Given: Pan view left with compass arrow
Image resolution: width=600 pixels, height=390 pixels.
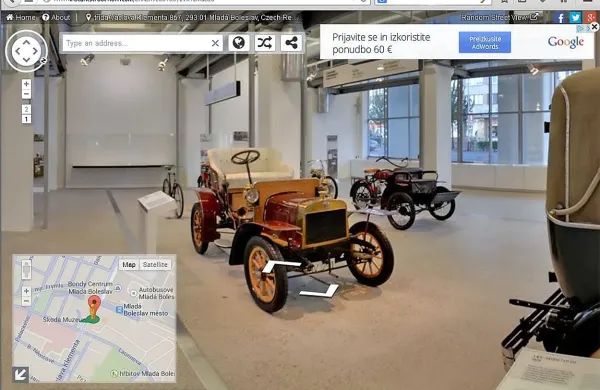Looking at the screenshot, I should pos(17,51).
